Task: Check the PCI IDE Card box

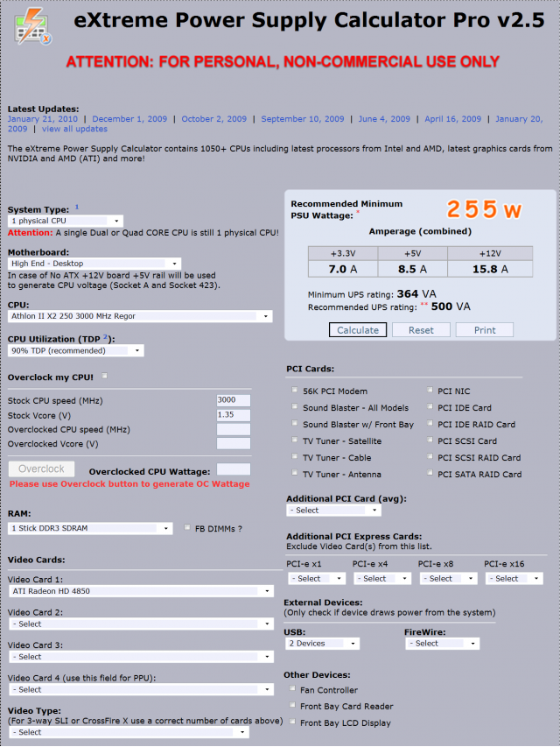Action: [x=430, y=406]
